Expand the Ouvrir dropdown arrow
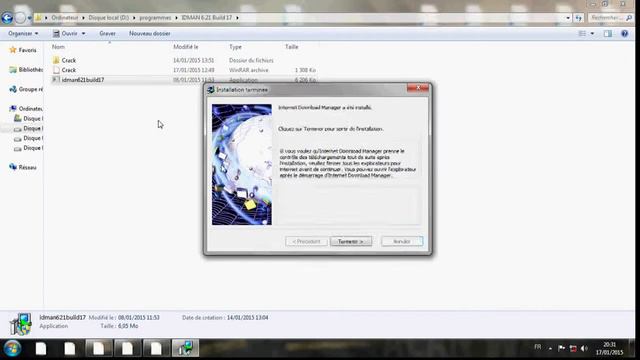The image size is (640, 360). point(83,33)
